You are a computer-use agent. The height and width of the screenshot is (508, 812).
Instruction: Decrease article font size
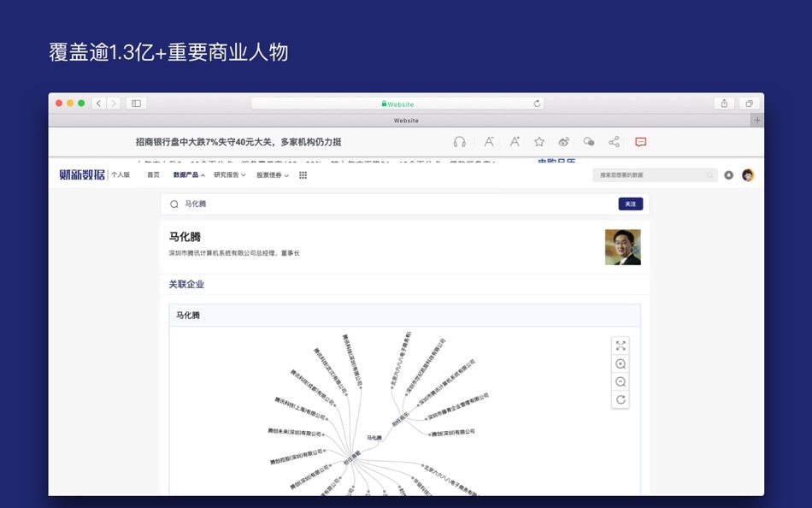coord(488,141)
